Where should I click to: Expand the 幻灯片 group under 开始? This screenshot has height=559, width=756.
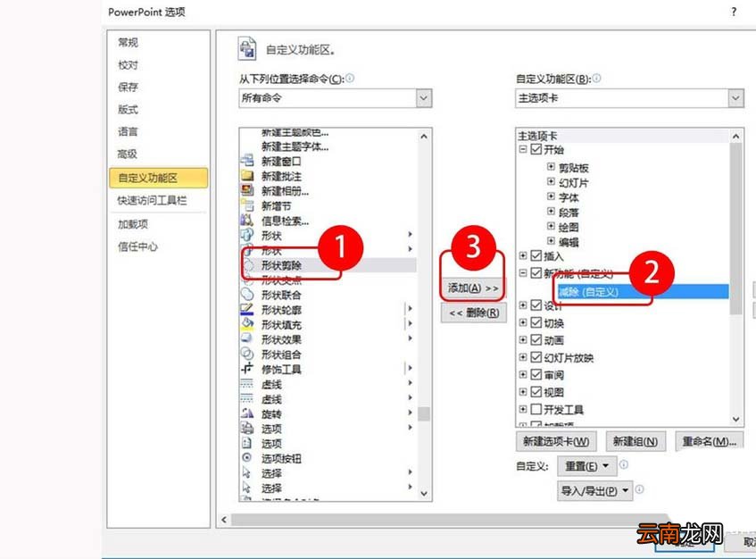(551, 182)
